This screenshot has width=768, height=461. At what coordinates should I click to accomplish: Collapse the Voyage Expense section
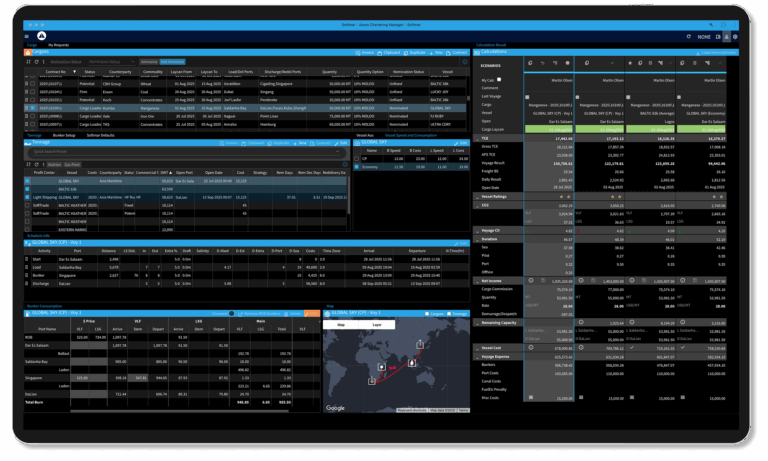pos(478,357)
